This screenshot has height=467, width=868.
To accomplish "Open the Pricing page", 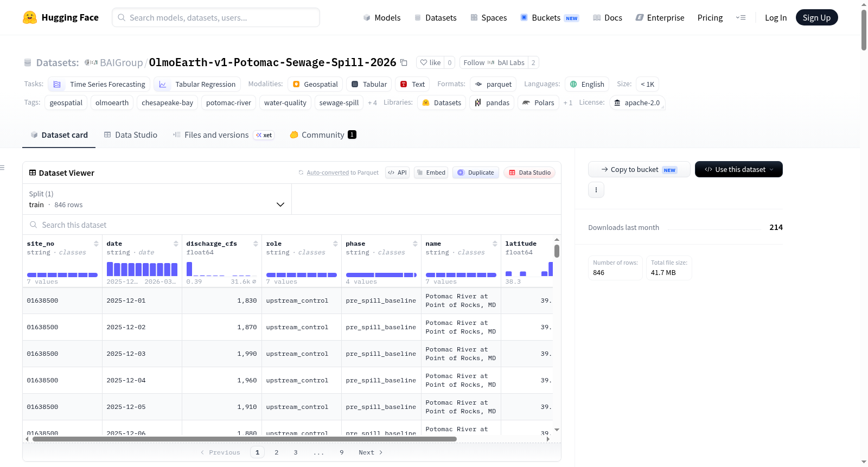I will pyautogui.click(x=710, y=17).
